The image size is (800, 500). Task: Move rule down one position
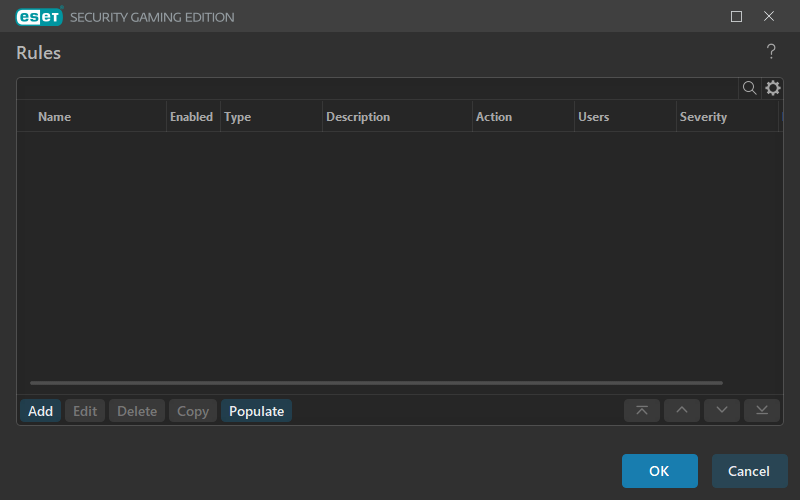721,410
